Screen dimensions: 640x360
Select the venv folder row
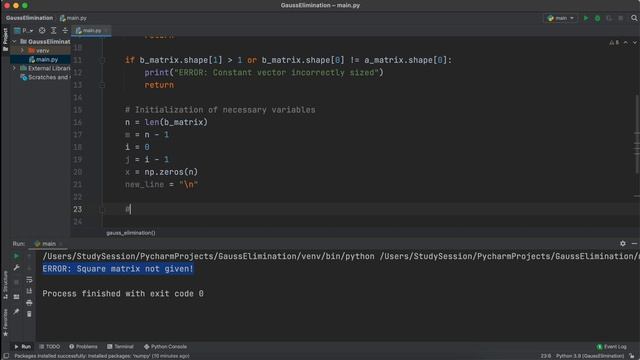(40, 50)
